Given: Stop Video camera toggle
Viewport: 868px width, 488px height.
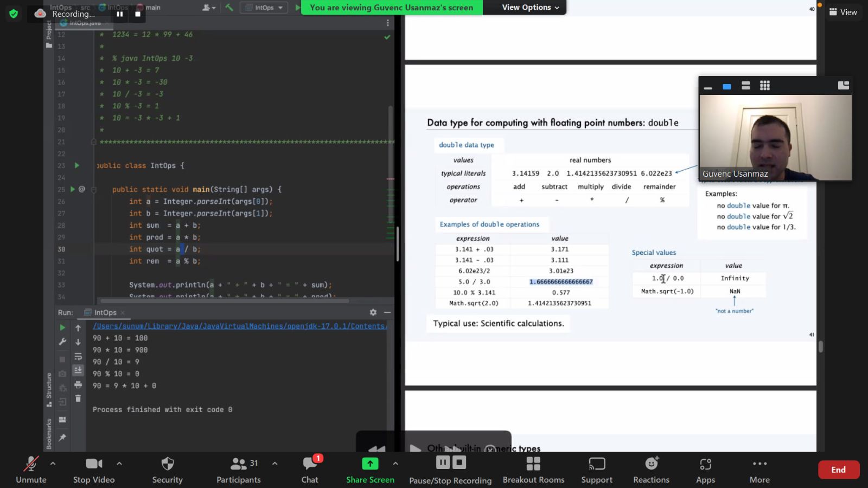Looking at the screenshot, I should point(94,464).
